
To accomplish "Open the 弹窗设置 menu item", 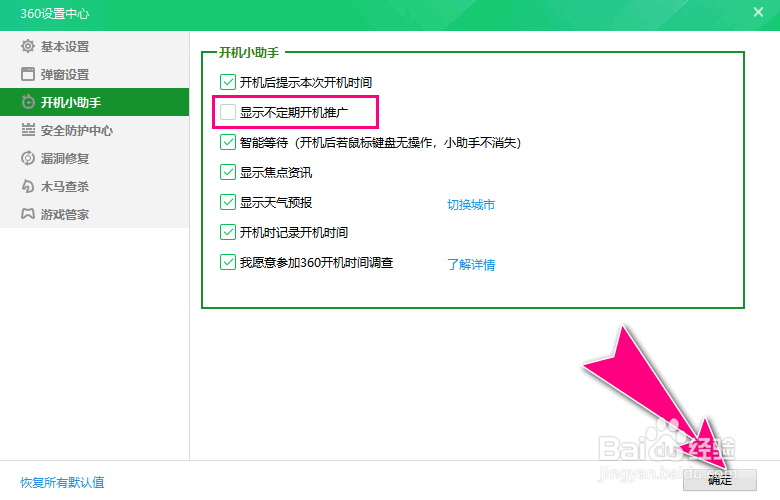I will 95,74.
